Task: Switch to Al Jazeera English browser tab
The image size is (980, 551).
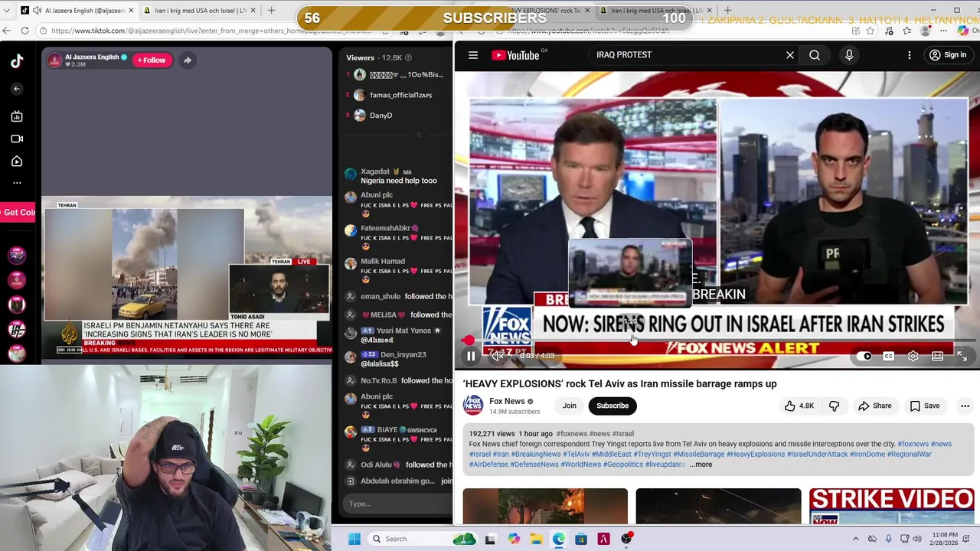Action: coord(79,11)
